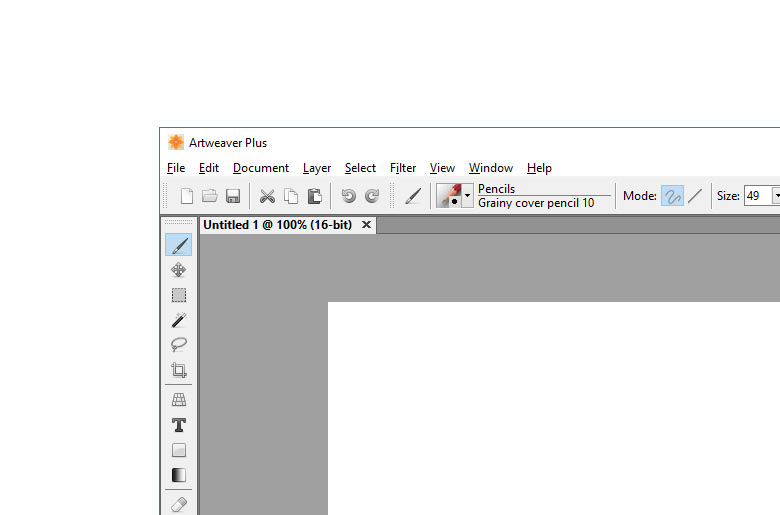Open the Document menu
Screen dimensions: 780x515
click(x=261, y=168)
